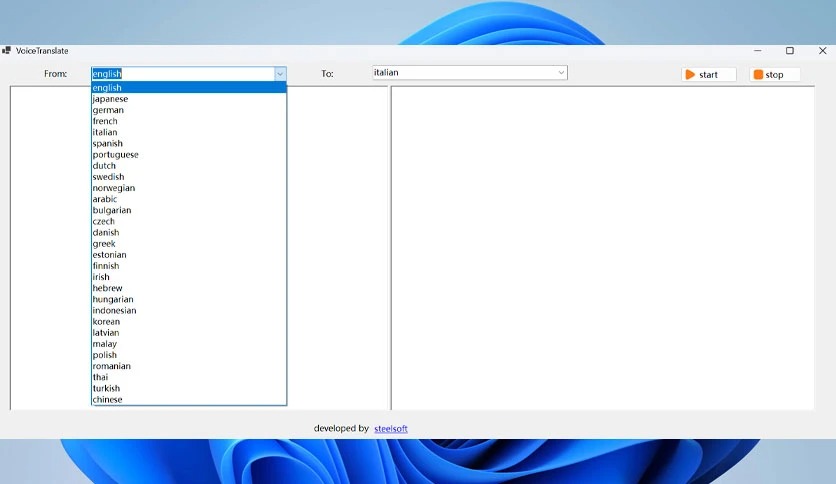Select irish in the language list
Viewport: 836px width, 484px height.
(189, 277)
